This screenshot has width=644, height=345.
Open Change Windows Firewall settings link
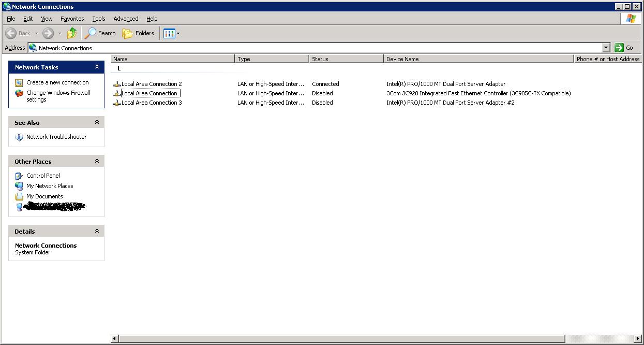click(x=58, y=96)
